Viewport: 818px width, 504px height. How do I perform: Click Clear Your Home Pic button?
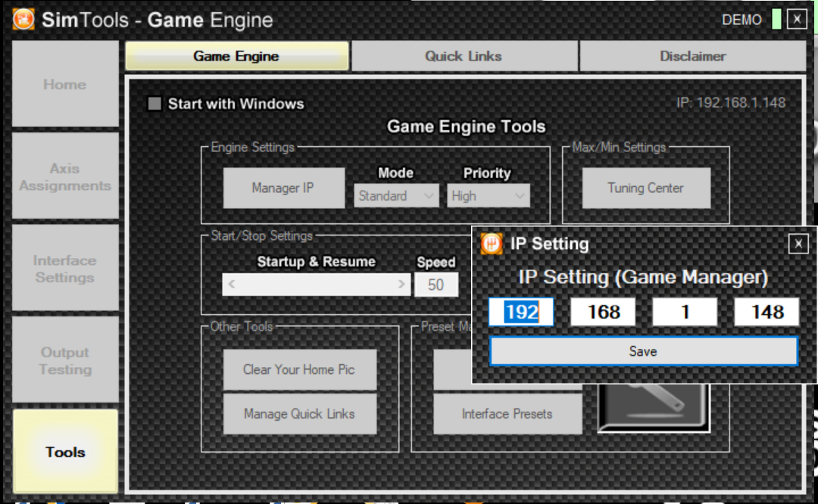299,369
